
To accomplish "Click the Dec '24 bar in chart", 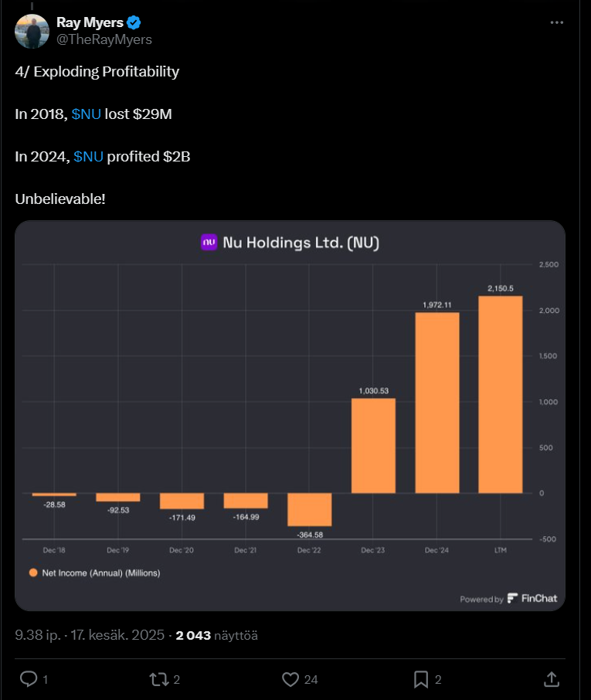I will tap(437, 402).
